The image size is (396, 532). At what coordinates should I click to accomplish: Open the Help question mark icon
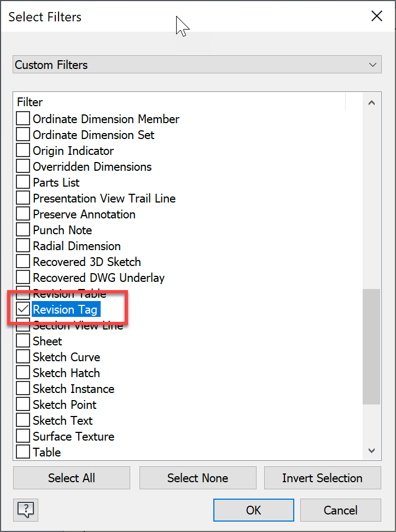25,510
